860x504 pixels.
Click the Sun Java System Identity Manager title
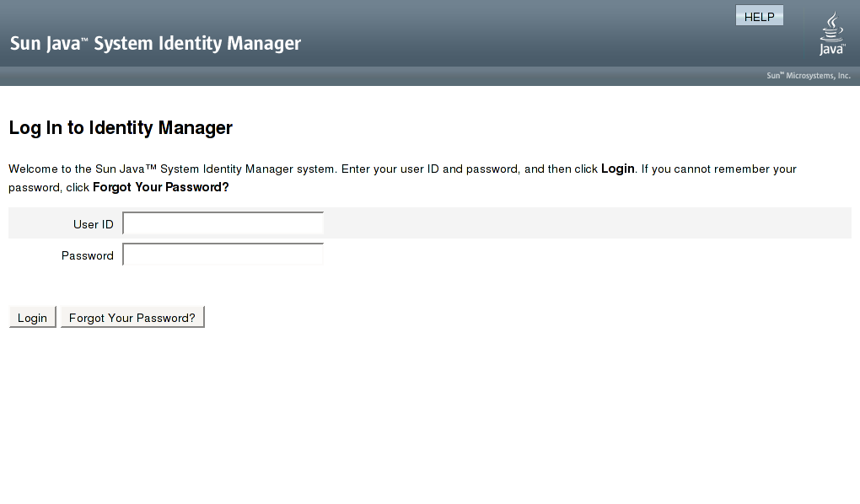(155, 43)
